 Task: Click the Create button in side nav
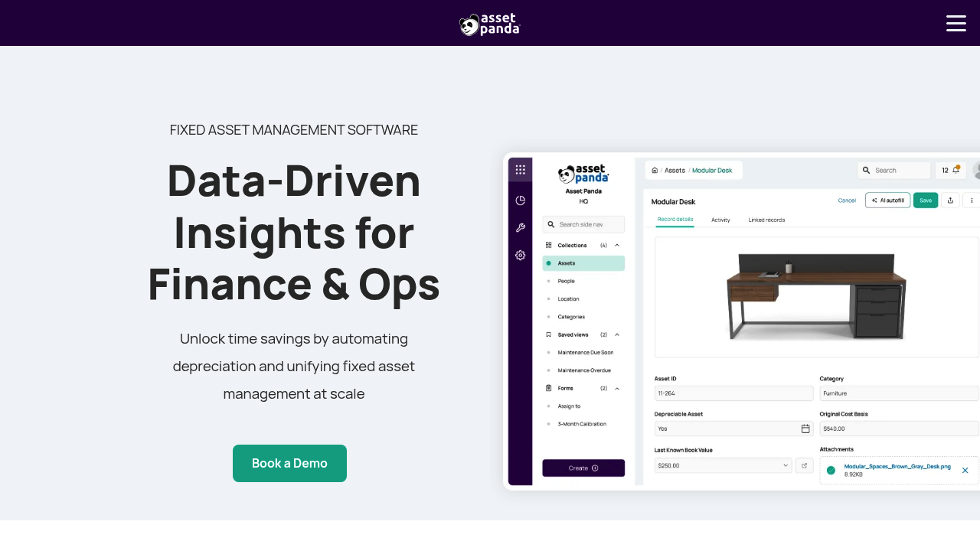[583, 468]
